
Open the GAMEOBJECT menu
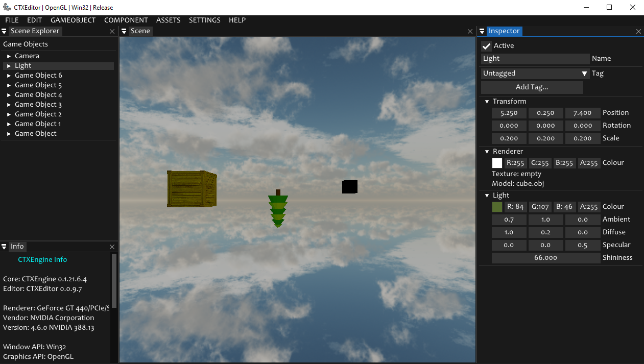pos(73,20)
